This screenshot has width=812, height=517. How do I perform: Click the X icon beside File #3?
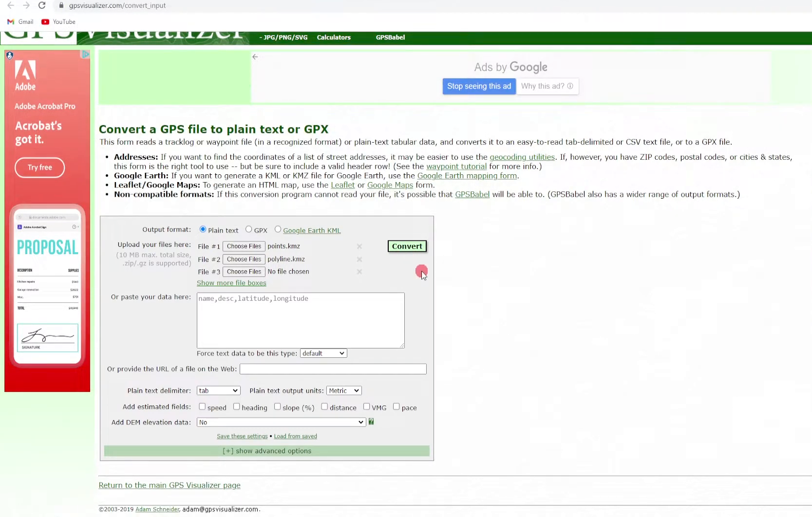pyautogui.click(x=359, y=272)
